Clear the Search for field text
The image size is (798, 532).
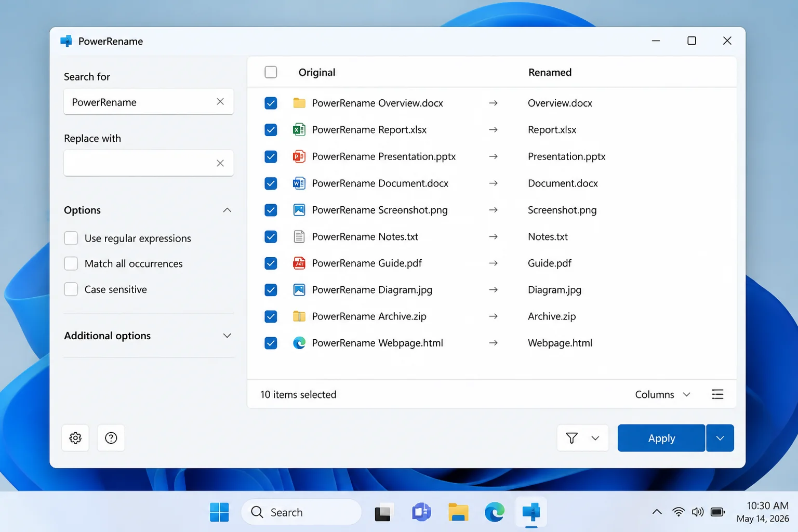pos(220,102)
